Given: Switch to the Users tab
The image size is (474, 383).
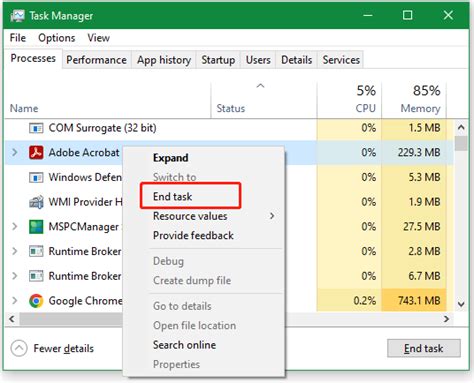Looking at the screenshot, I should click(258, 60).
